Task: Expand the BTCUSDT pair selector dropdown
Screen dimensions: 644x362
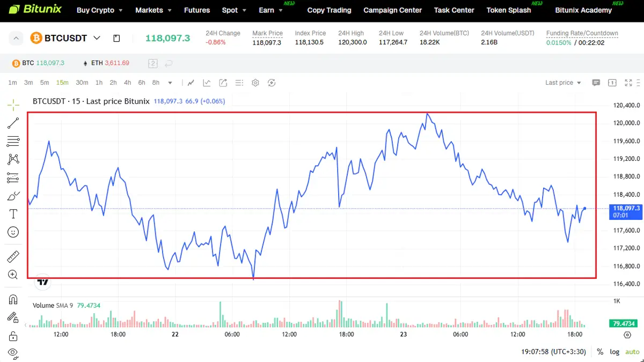Action: pos(97,38)
